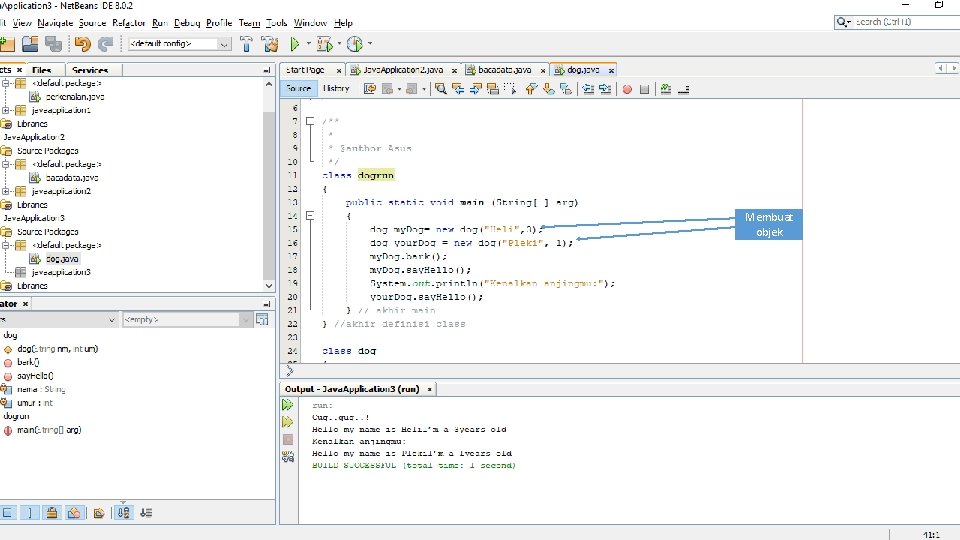Toggle Highlight Search in the editor toolbar
The height and width of the screenshot is (540, 960).
pyautogui.click(x=493, y=89)
